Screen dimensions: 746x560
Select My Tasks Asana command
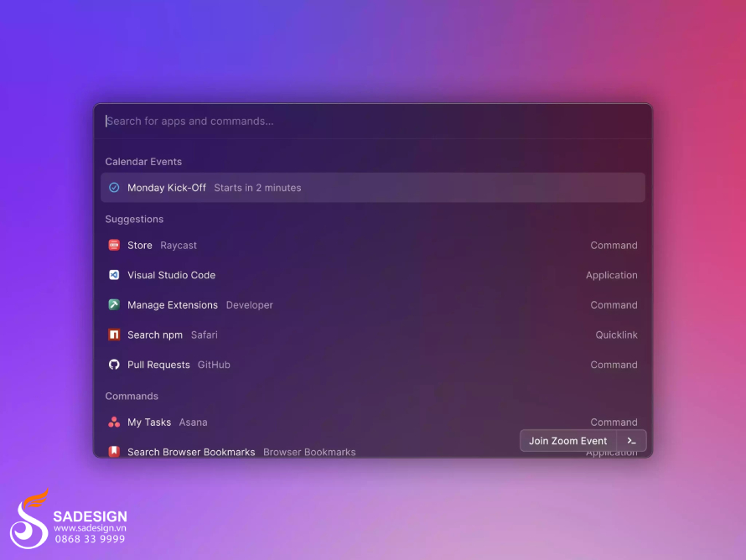click(x=372, y=422)
